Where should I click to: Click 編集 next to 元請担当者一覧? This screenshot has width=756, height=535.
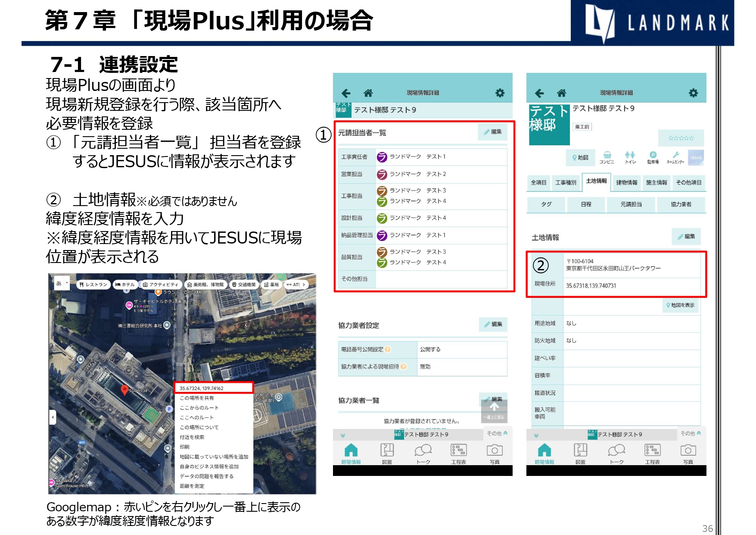pyautogui.click(x=493, y=132)
